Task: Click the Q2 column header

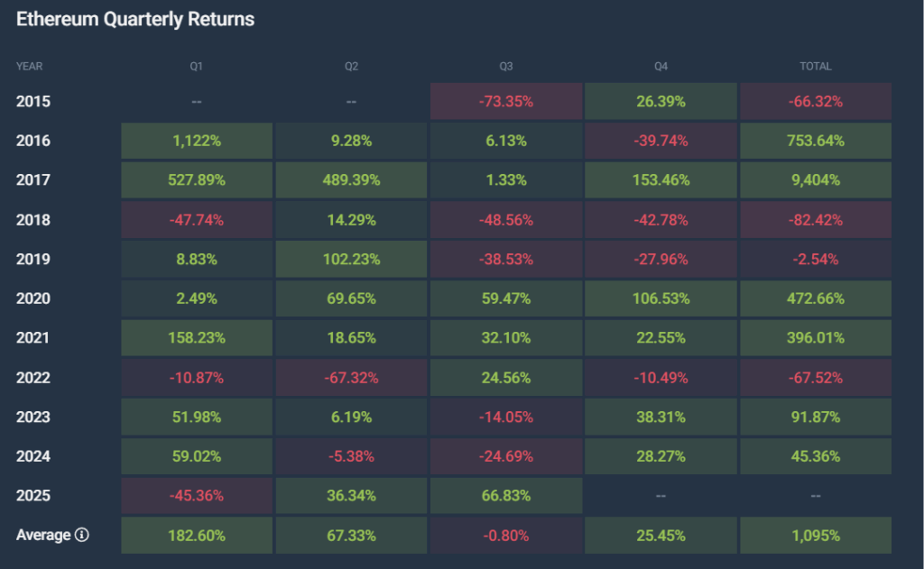Action: tap(352, 66)
